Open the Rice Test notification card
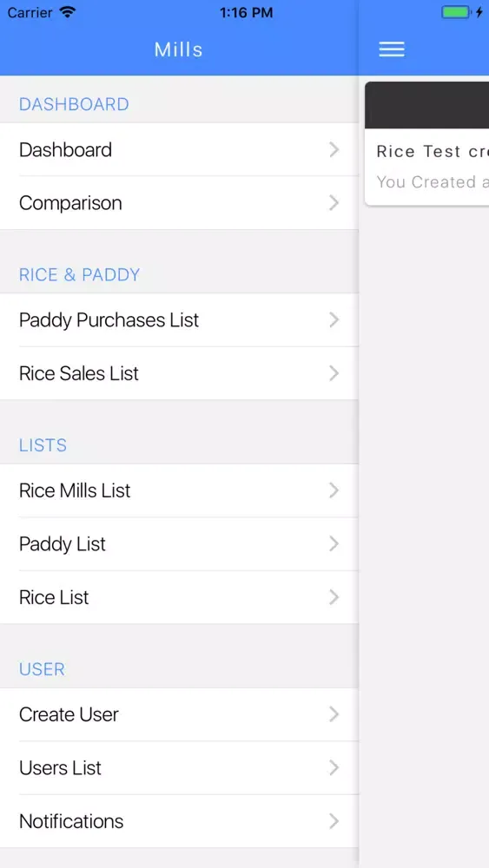The width and height of the screenshot is (489, 868). click(x=427, y=144)
